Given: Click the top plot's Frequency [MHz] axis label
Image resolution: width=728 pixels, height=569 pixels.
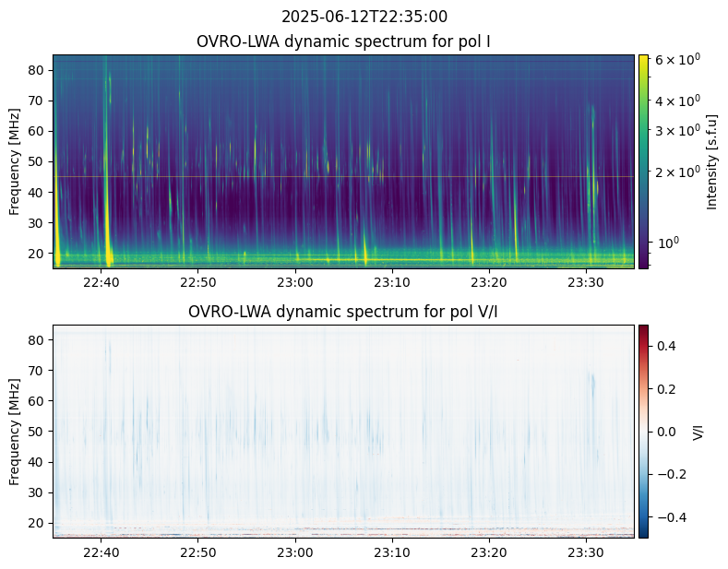Looking at the screenshot, I should pyautogui.click(x=15, y=161).
